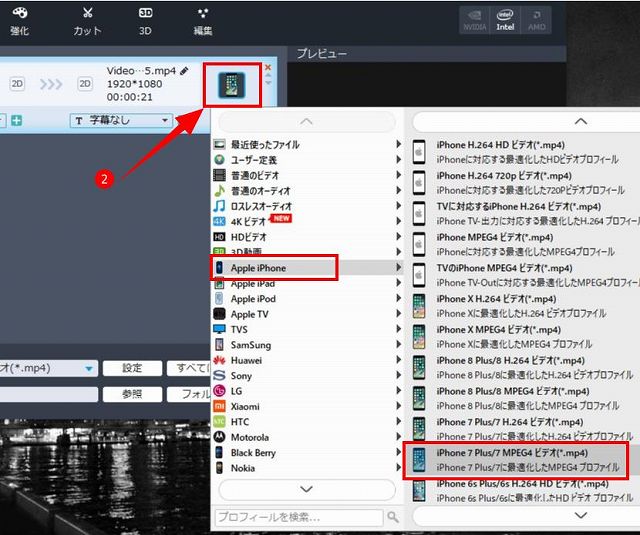Click the profile search magnifier icon
This screenshot has width=640, height=535.
point(393,517)
